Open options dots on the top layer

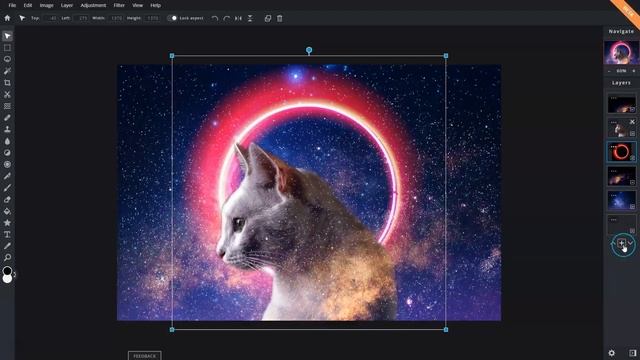pyautogui.click(x=613, y=98)
